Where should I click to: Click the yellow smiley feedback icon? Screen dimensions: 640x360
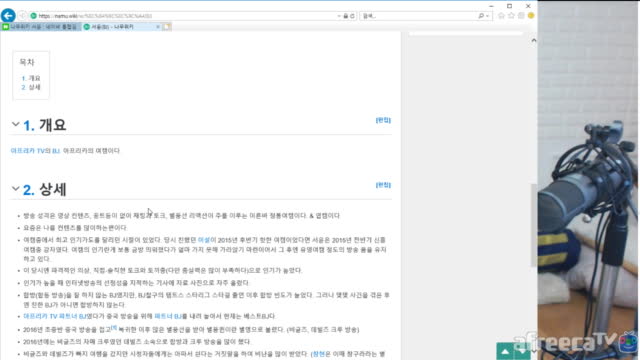click(x=531, y=16)
